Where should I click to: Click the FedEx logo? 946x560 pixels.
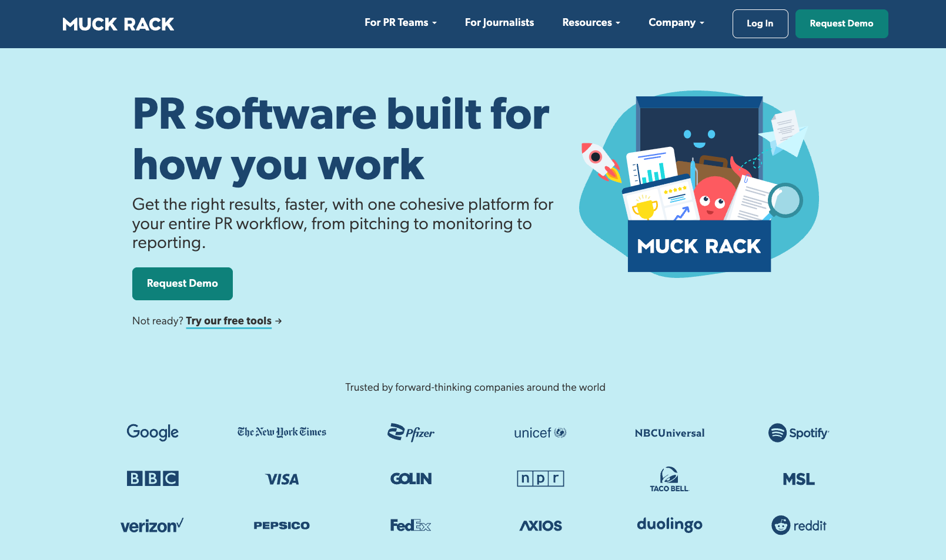tap(411, 525)
